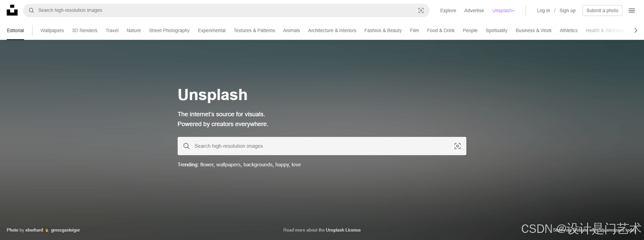The height and width of the screenshot is (240, 644).
Task: Click the magnifier icon in top search bar
Action: click(32, 10)
